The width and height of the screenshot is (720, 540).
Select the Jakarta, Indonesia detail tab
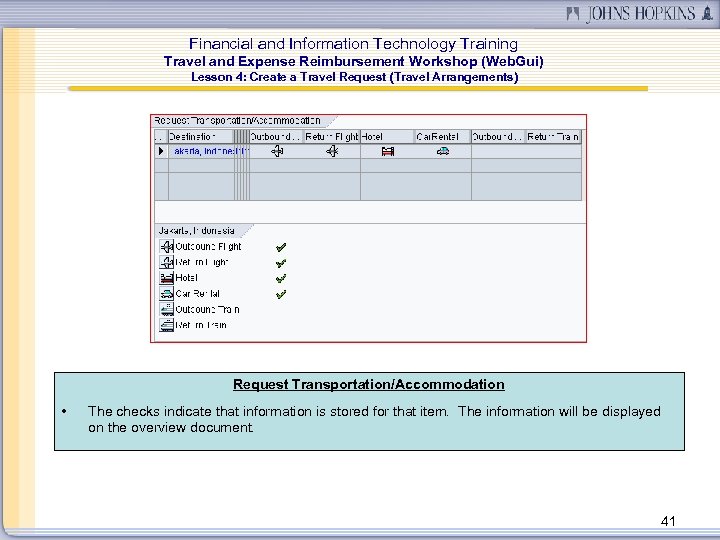tap(200, 231)
